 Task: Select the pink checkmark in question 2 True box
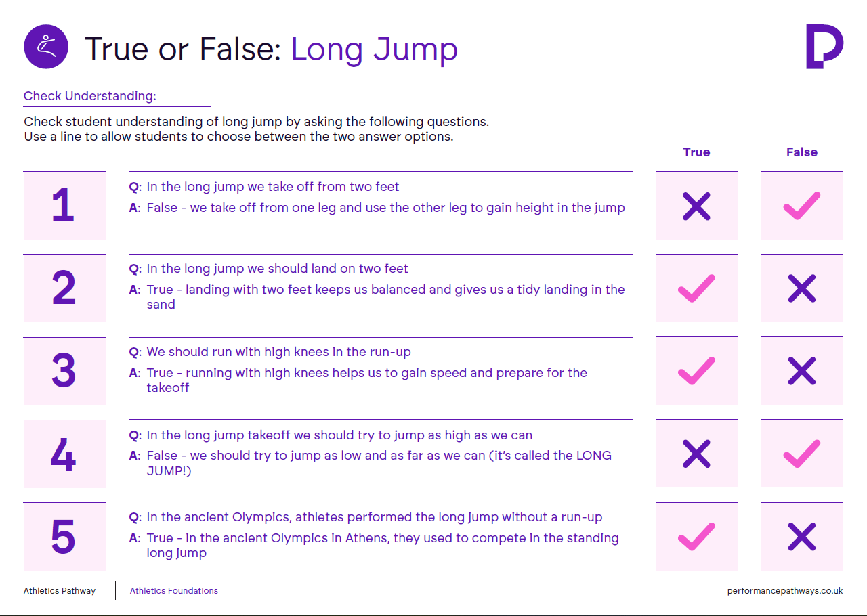click(696, 288)
